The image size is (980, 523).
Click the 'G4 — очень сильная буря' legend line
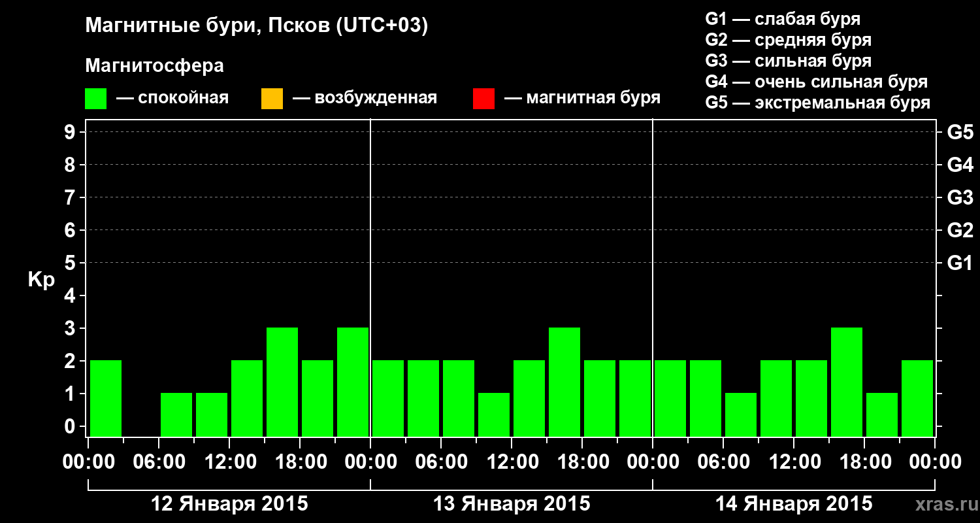[x=817, y=82]
